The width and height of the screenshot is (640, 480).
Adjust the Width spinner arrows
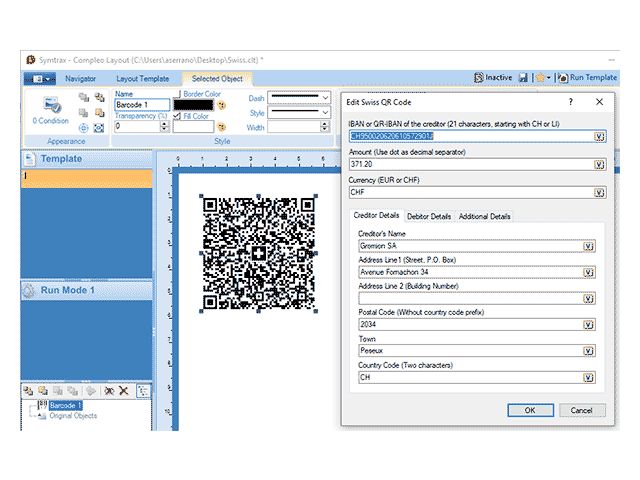point(325,127)
